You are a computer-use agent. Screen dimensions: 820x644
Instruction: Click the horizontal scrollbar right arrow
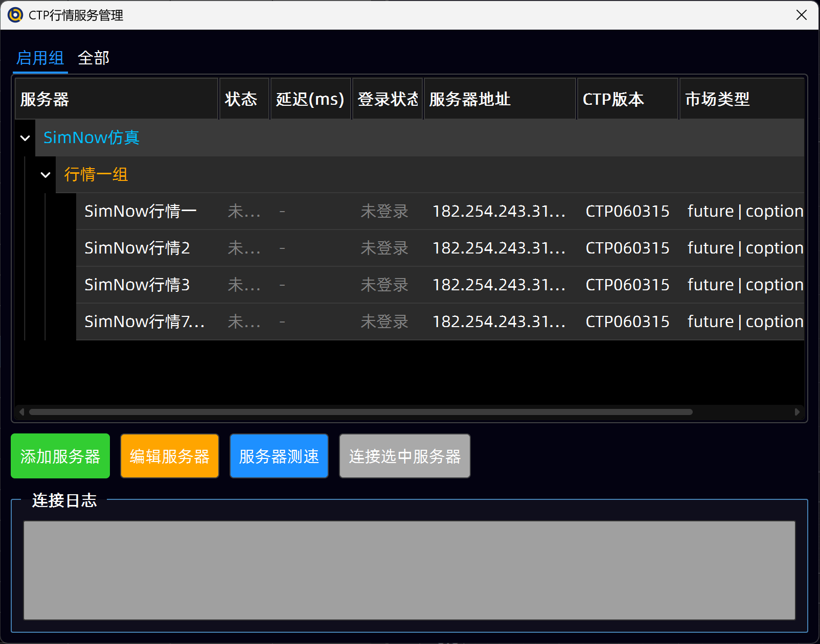click(x=797, y=412)
